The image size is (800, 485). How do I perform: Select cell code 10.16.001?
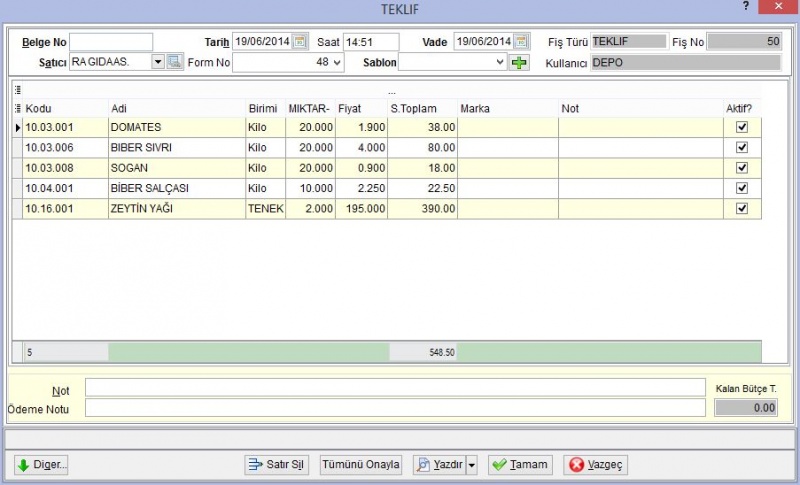pyautogui.click(x=65, y=209)
